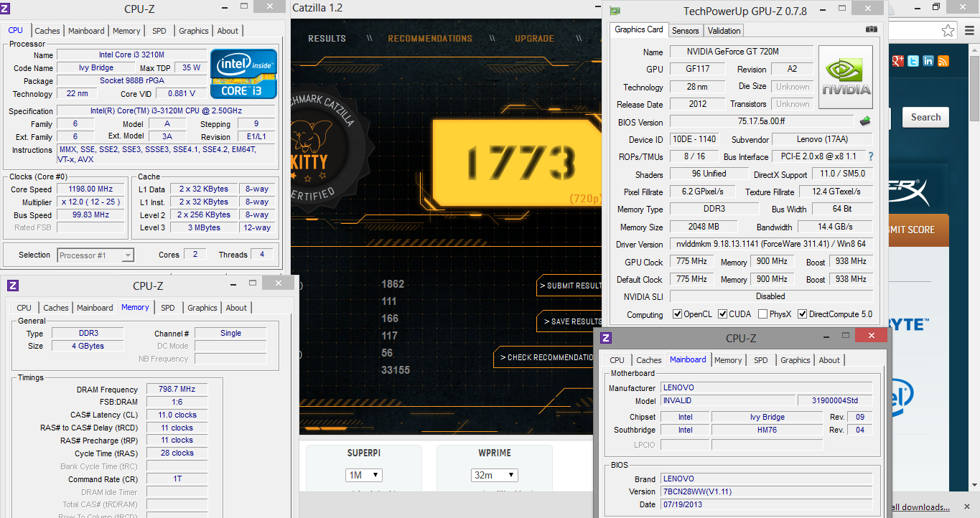This screenshot has width=980, height=518.
Task: Enable the PhysX checkbox
Action: [763, 314]
